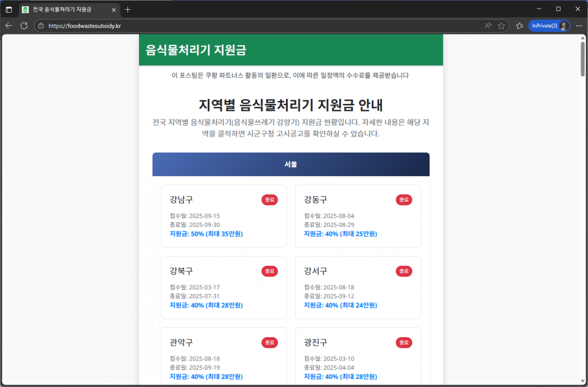The image size is (588, 387).
Task: Open a new tab with plus button
Action: pos(127,10)
